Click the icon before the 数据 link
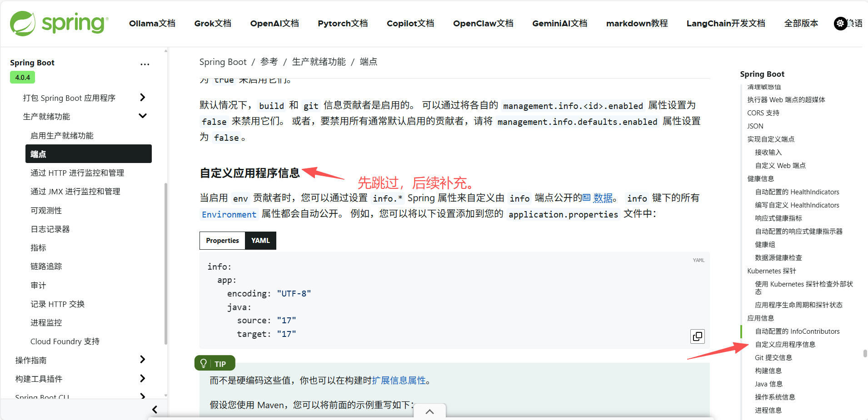Viewport: 868px width, 420px height. [x=587, y=198]
